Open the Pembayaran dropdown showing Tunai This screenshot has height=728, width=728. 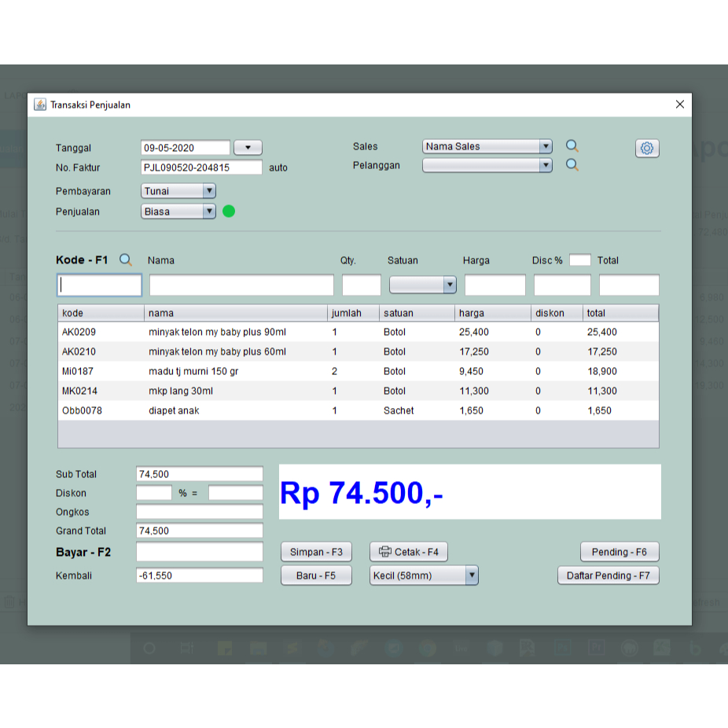click(x=209, y=190)
